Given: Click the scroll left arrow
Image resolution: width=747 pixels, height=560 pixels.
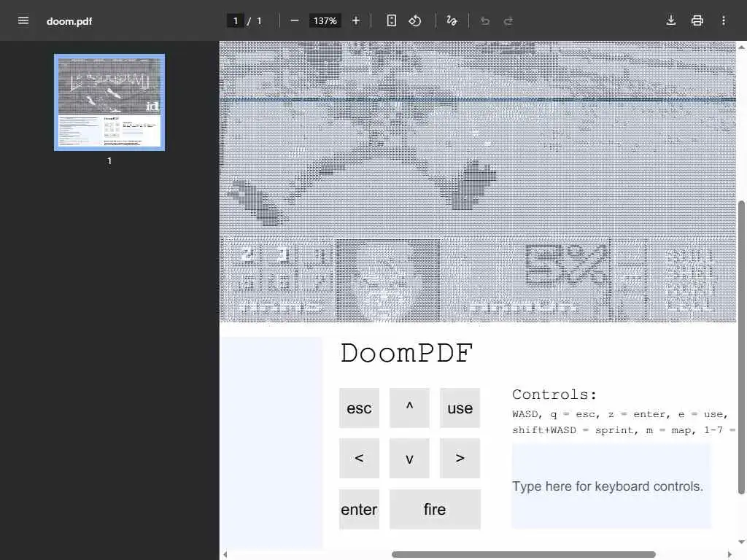Looking at the screenshot, I should [x=225, y=554].
